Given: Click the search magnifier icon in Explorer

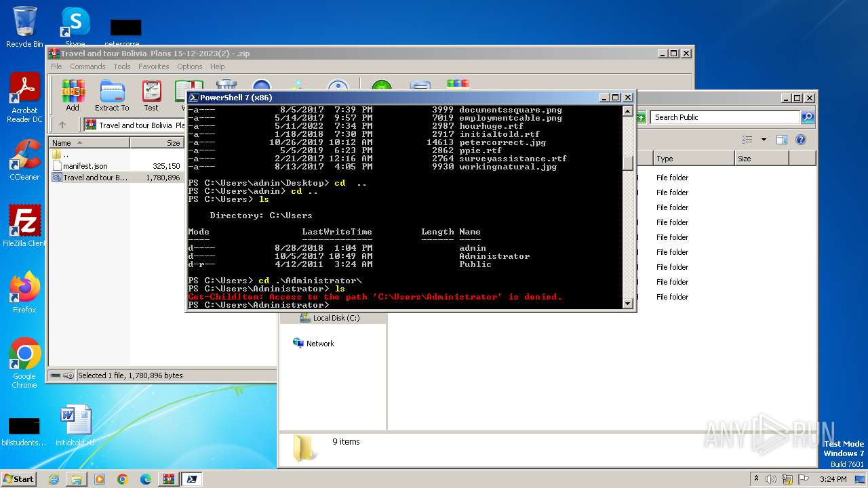Looking at the screenshot, I should (x=807, y=117).
